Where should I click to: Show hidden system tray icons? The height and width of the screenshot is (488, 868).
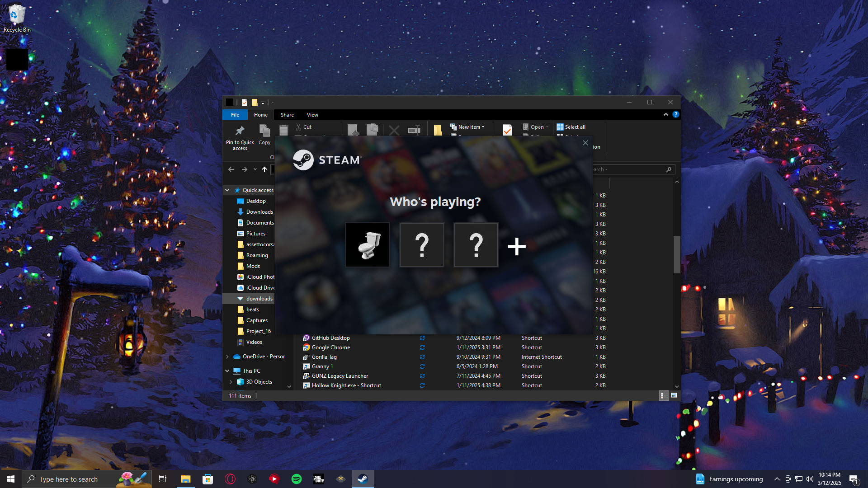777,479
